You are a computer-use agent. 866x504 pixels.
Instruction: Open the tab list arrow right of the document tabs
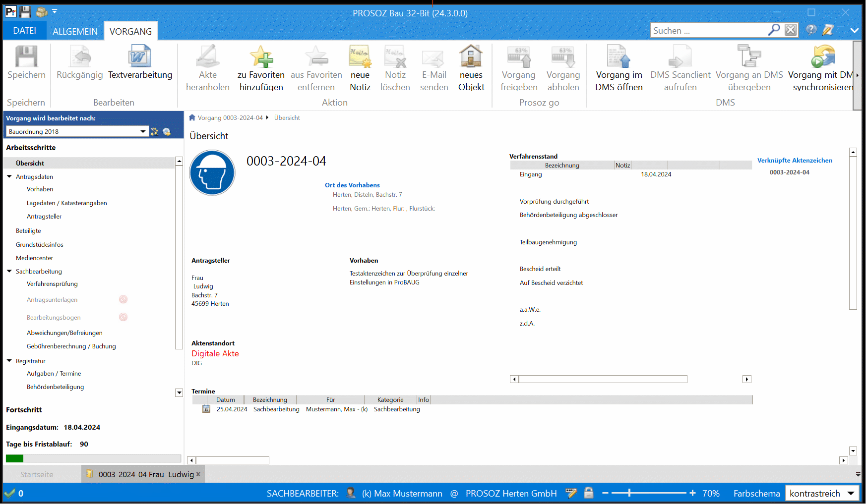coord(858,474)
